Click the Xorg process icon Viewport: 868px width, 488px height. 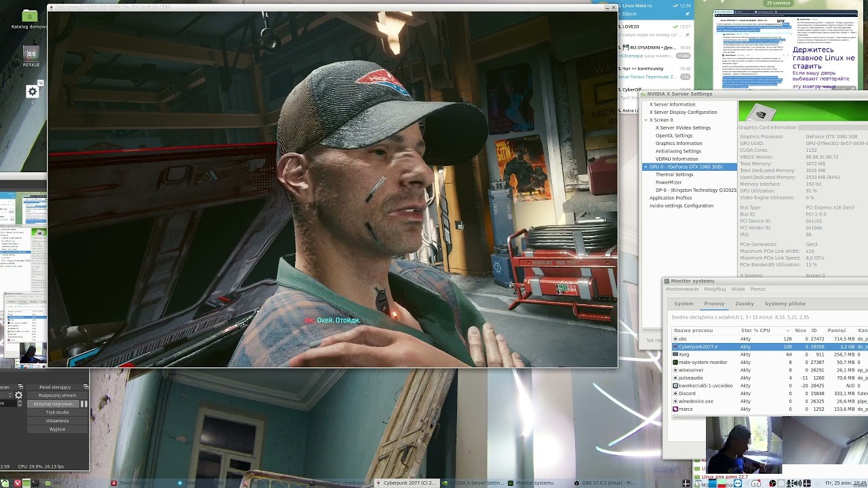[x=675, y=354]
